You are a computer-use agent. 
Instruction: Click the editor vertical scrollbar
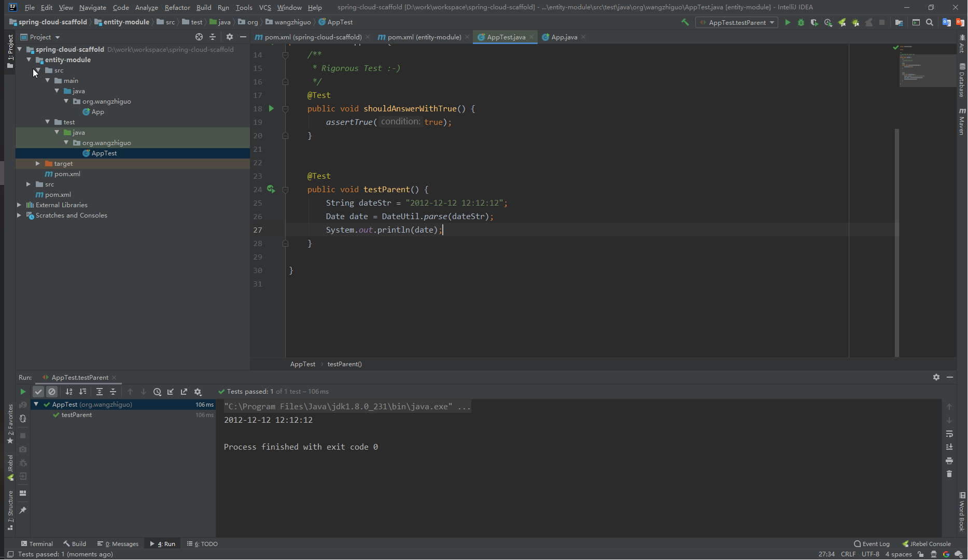pyautogui.click(x=897, y=242)
